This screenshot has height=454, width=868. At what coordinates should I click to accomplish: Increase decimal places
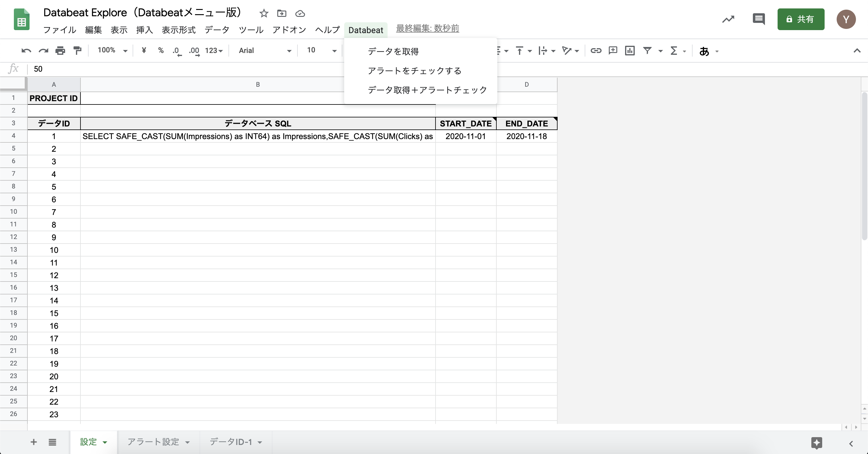coord(194,51)
